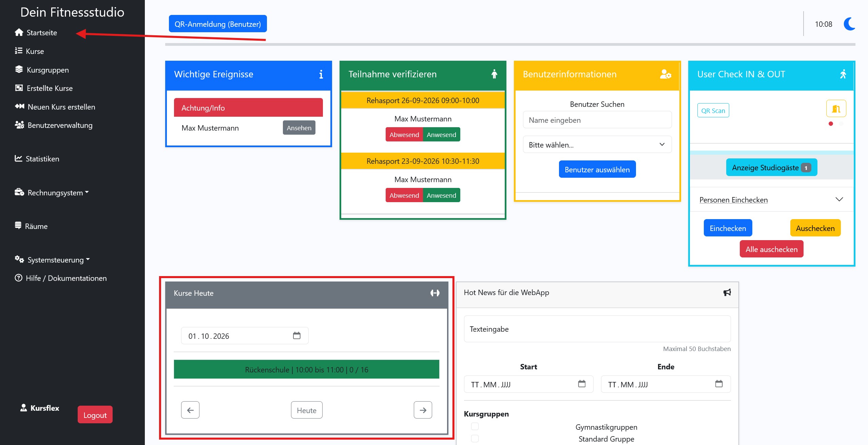Click the megaphone icon in Hot News header
Image resolution: width=868 pixels, height=445 pixels.
pyautogui.click(x=727, y=292)
